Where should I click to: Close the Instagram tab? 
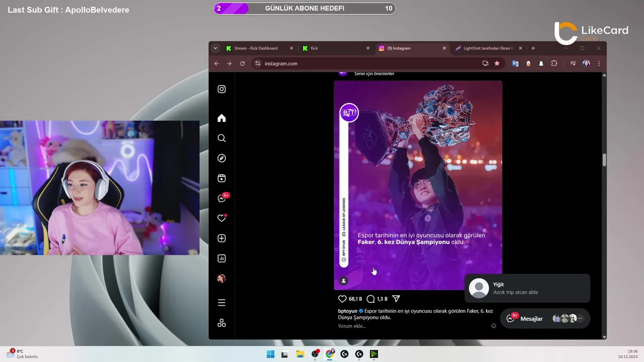444,48
